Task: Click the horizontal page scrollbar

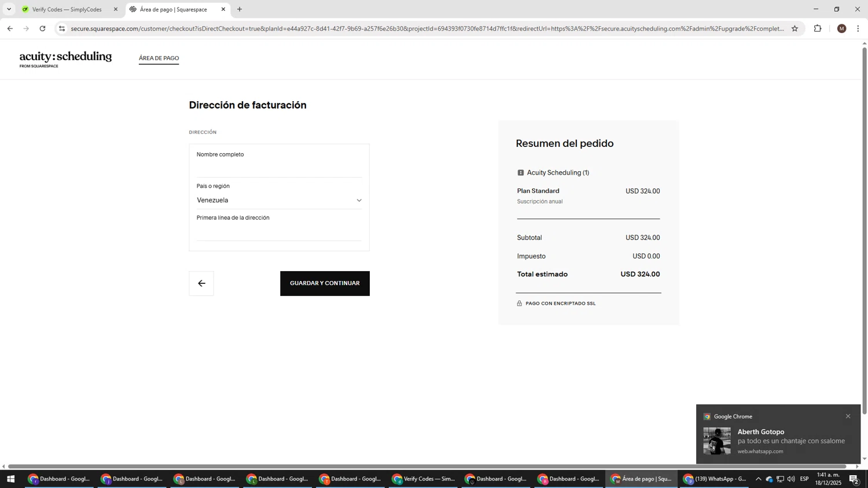Action: tap(427, 466)
